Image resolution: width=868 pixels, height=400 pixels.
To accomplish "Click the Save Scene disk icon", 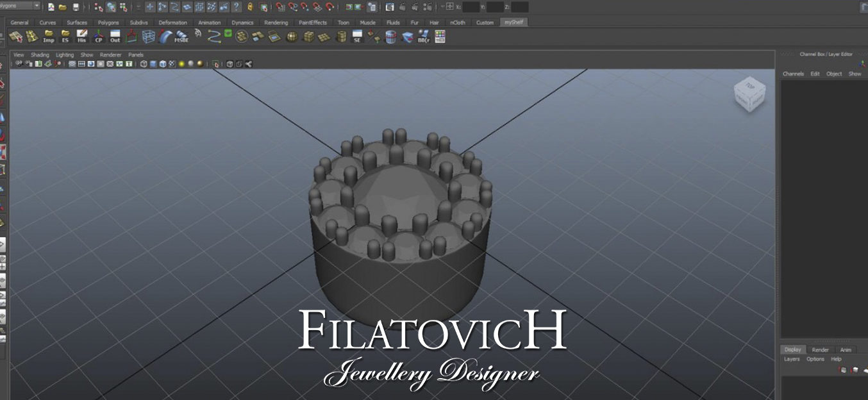I will [x=76, y=7].
